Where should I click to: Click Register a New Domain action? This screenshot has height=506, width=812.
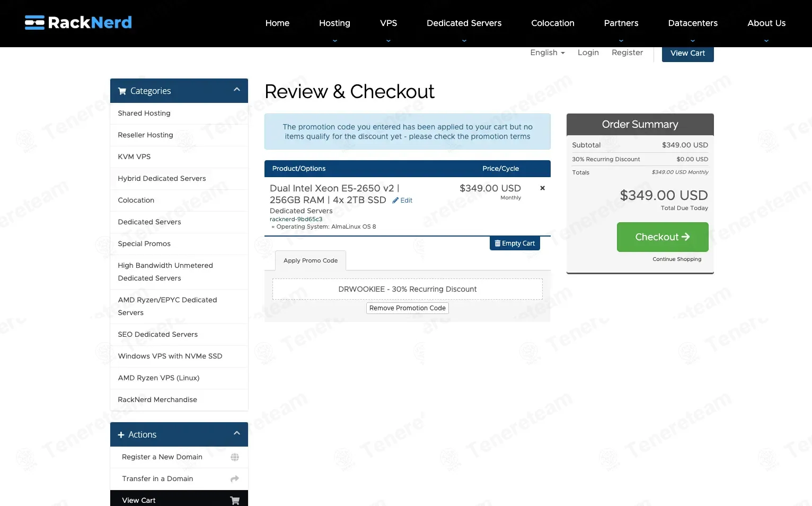click(x=179, y=457)
